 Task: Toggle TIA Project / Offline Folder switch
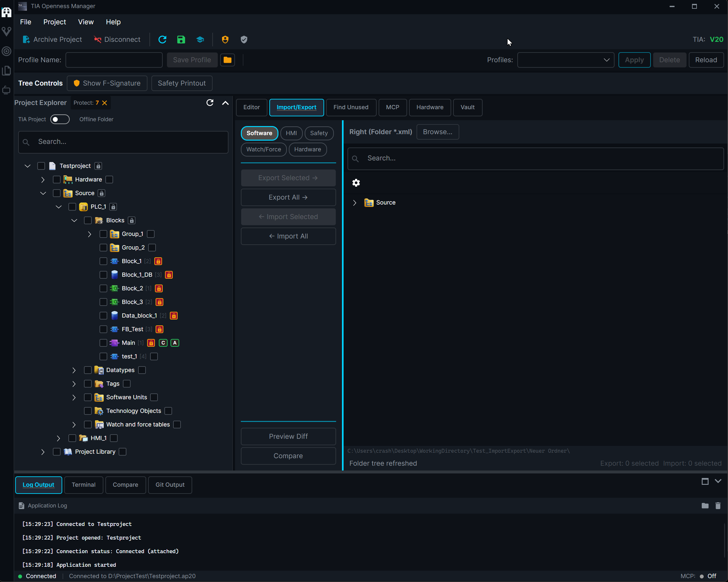[60, 119]
